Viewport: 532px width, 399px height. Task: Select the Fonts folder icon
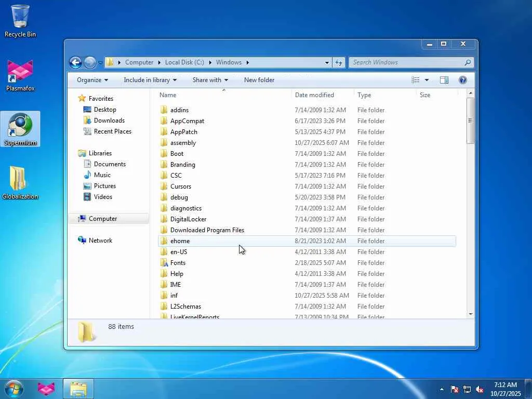click(164, 262)
